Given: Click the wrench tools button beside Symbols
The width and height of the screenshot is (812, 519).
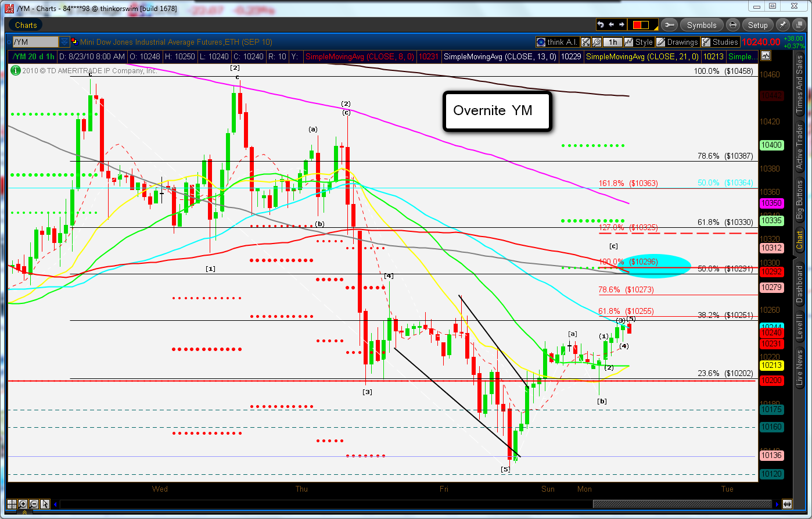Looking at the screenshot, I should 669,25.
